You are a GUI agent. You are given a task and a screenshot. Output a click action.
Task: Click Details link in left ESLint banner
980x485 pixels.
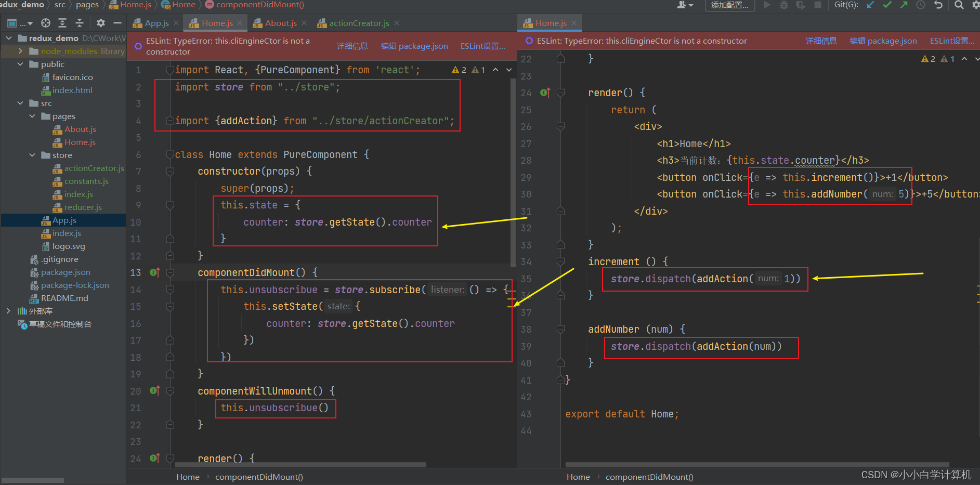point(352,46)
